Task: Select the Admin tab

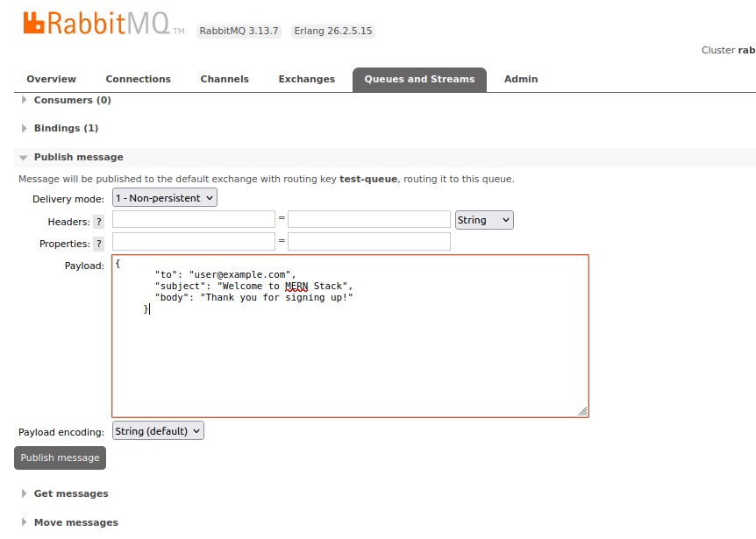Action: point(520,79)
